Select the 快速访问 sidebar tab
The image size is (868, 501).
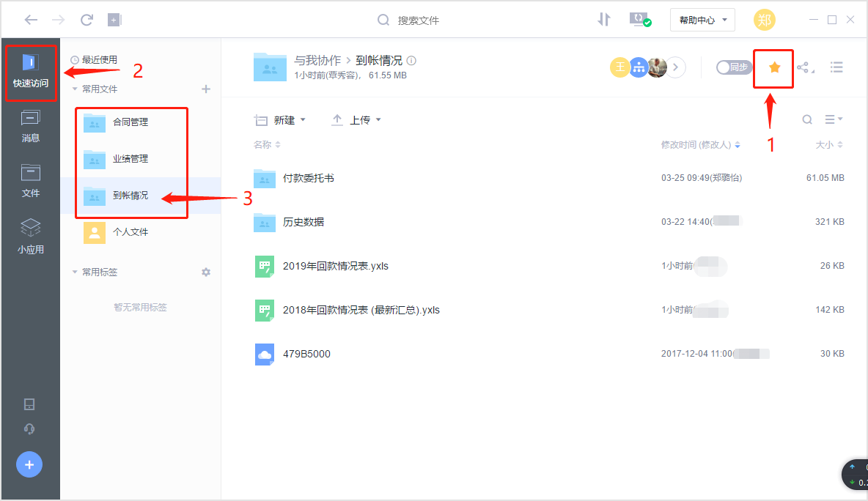[30, 72]
